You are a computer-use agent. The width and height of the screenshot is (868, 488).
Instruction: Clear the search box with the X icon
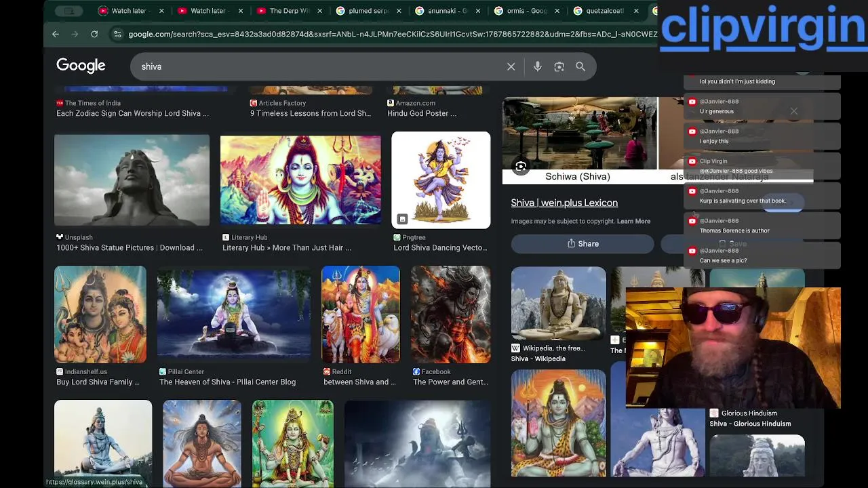(511, 66)
